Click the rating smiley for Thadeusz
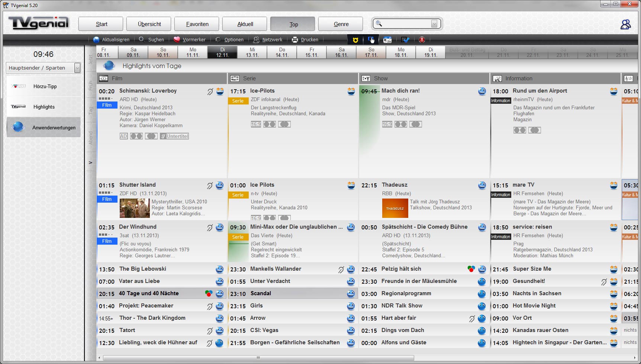The image size is (641, 364). pyautogui.click(x=482, y=185)
